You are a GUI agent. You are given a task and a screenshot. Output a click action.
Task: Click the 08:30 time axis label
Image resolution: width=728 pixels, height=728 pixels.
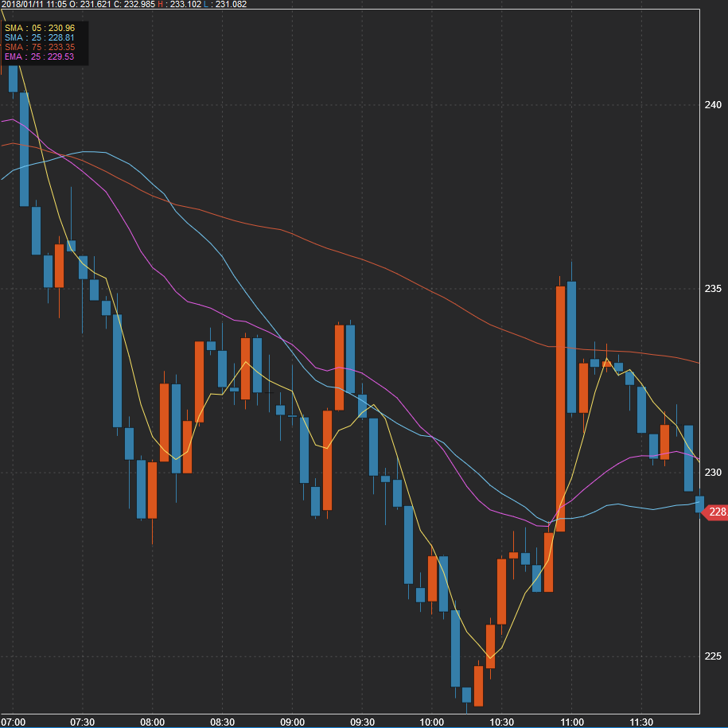(x=223, y=722)
